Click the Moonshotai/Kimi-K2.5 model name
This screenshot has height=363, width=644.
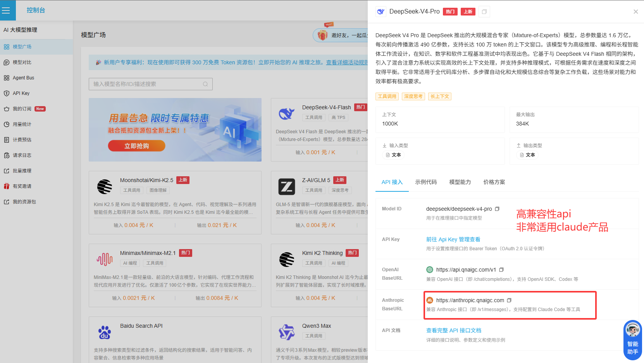click(x=146, y=180)
